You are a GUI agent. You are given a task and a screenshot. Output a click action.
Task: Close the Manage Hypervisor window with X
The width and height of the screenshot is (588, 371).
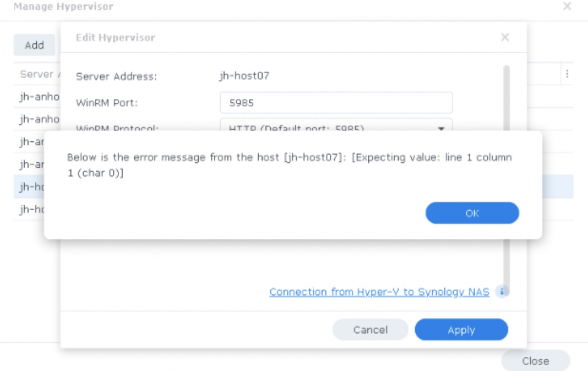(x=567, y=7)
